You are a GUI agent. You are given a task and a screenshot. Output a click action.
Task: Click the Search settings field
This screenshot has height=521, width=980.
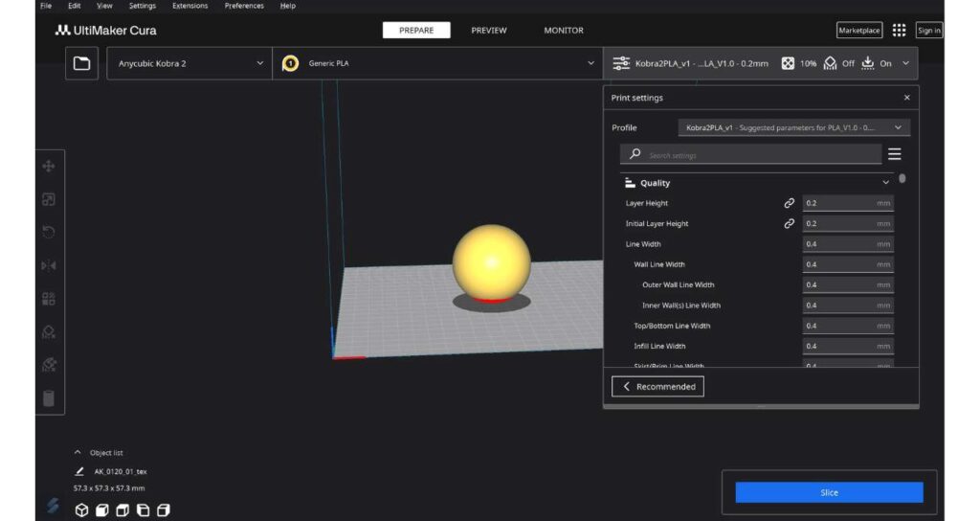[x=750, y=154]
